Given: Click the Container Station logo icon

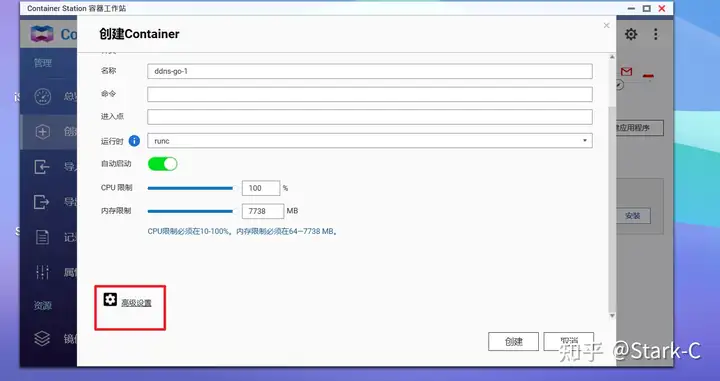Looking at the screenshot, I should tap(42, 34).
